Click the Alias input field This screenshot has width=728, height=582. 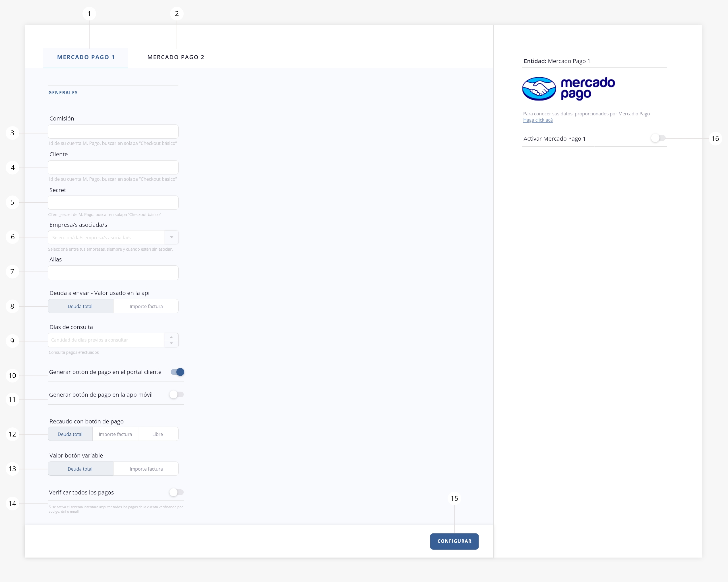[x=113, y=273]
